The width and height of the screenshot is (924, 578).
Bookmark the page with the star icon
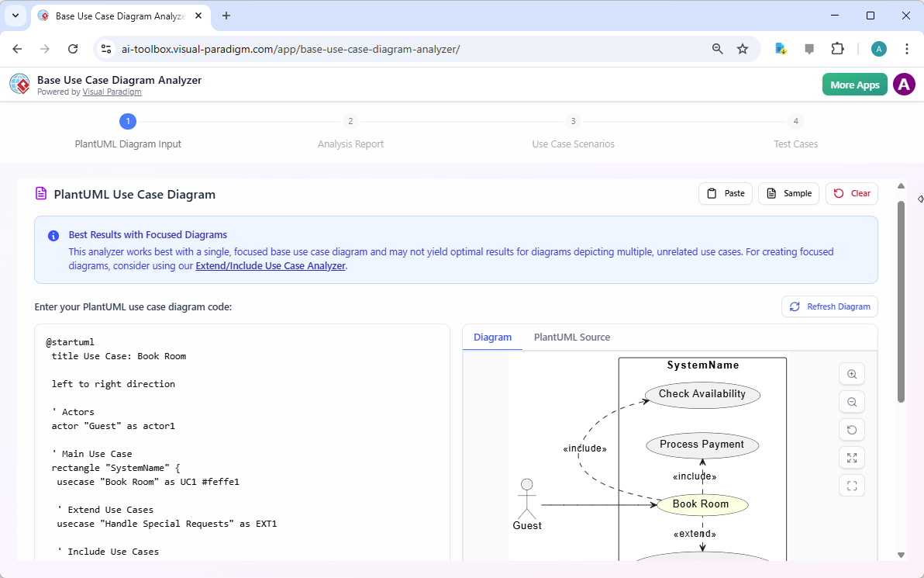(743, 48)
